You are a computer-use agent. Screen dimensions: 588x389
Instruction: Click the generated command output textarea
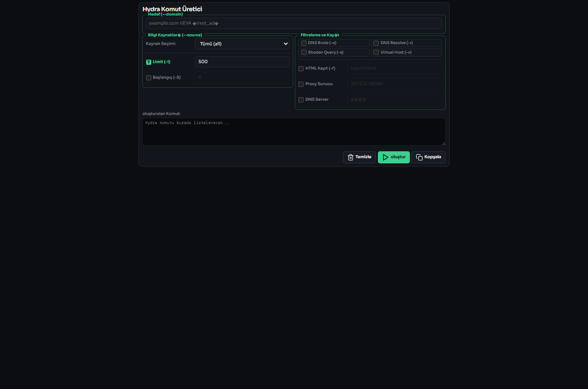click(x=294, y=132)
